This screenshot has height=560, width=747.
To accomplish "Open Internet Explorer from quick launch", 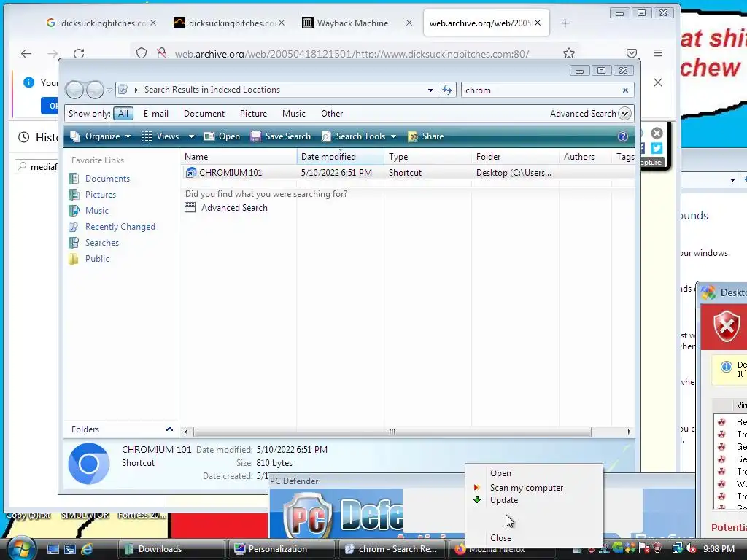I will point(87,548).
